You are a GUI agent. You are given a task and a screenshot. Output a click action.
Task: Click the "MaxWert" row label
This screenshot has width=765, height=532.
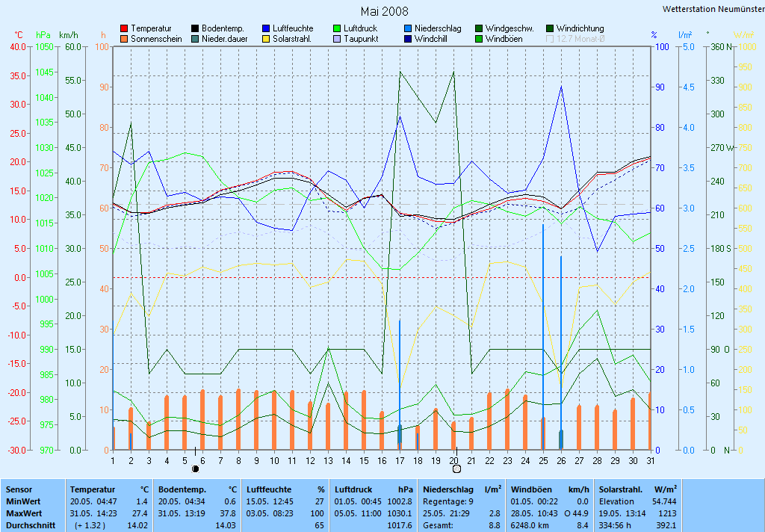[24, 513]
